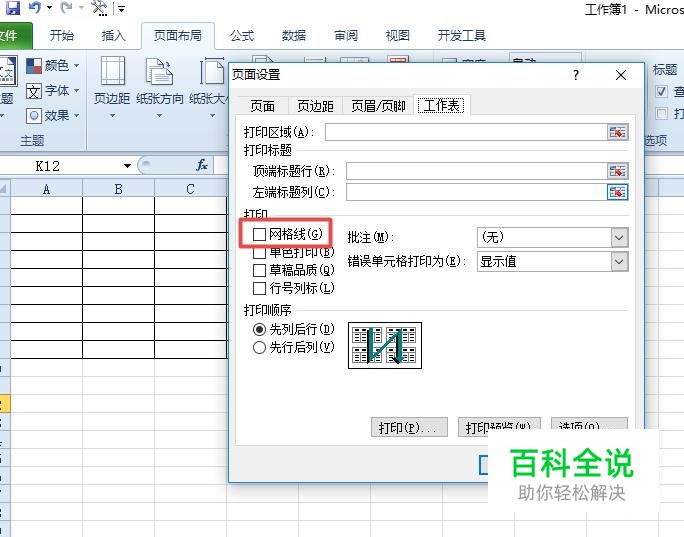The width and height of the screenshot is (684, 537).
Task: Click the 顶端标题行 input field
Action: [x=476, y=171]
